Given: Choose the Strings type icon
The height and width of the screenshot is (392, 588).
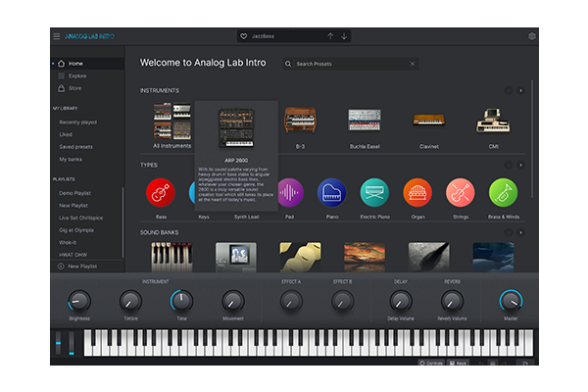Looking at the screenshot, I should pos(460,192).
